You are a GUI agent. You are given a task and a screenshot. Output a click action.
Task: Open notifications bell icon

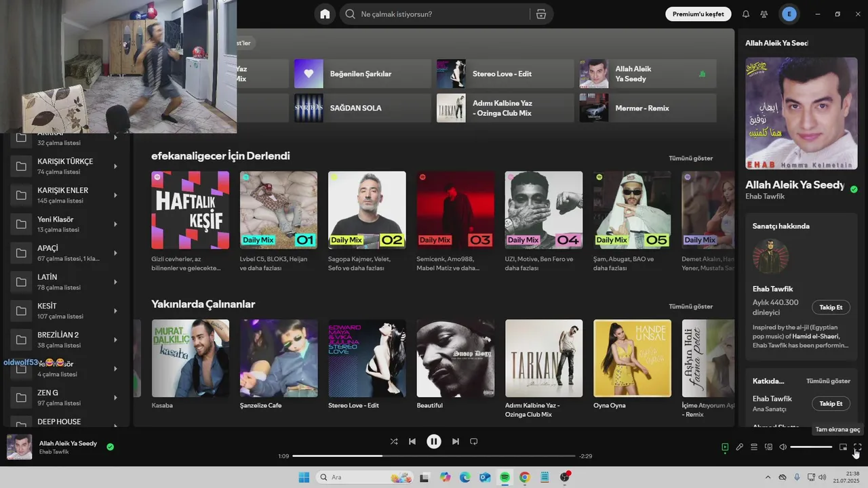(x=746, y=14)
